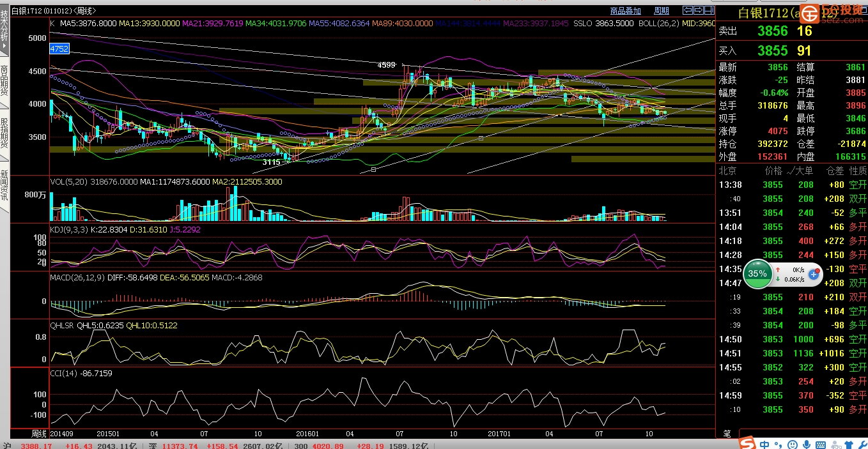Click the 周线 period label at bottom left
The height and width of the screenshot is (449, 868).
coord(39,433)
